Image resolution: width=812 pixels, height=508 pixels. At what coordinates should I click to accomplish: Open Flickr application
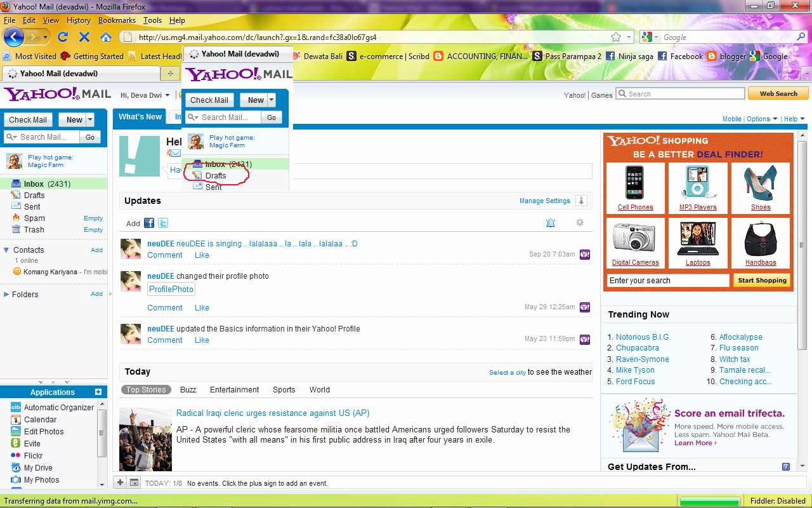[27, 456]
